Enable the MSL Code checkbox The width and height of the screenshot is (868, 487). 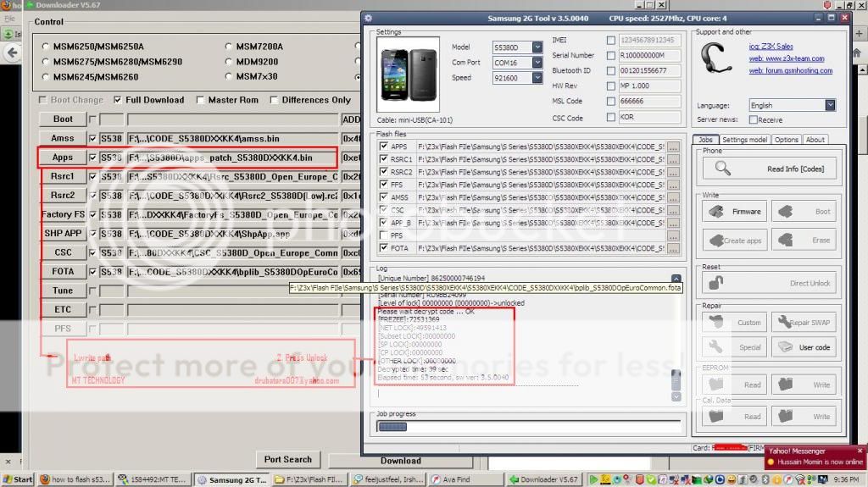610,102
